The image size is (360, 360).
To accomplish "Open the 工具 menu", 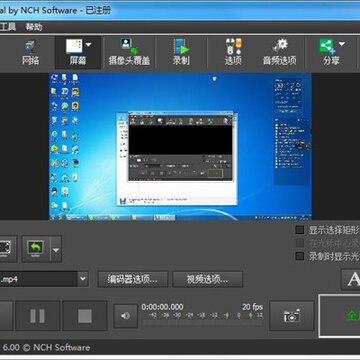I will point(7,27).
